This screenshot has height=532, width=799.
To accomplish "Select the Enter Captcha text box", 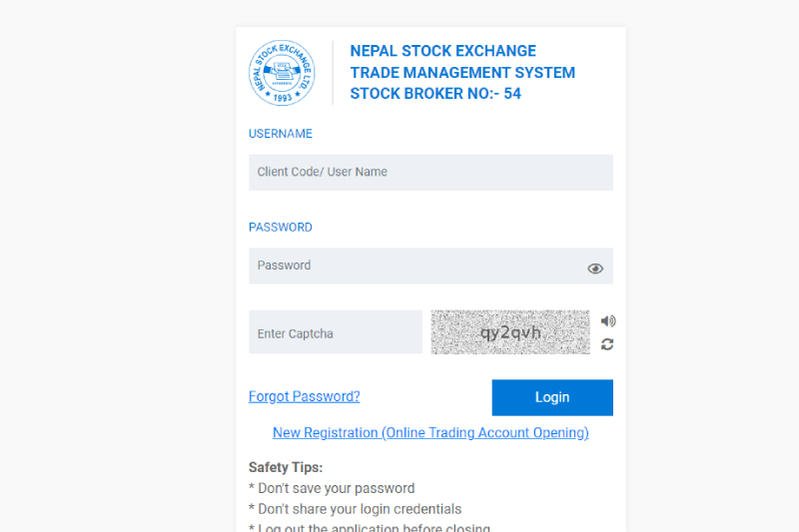I will point(336,332).
